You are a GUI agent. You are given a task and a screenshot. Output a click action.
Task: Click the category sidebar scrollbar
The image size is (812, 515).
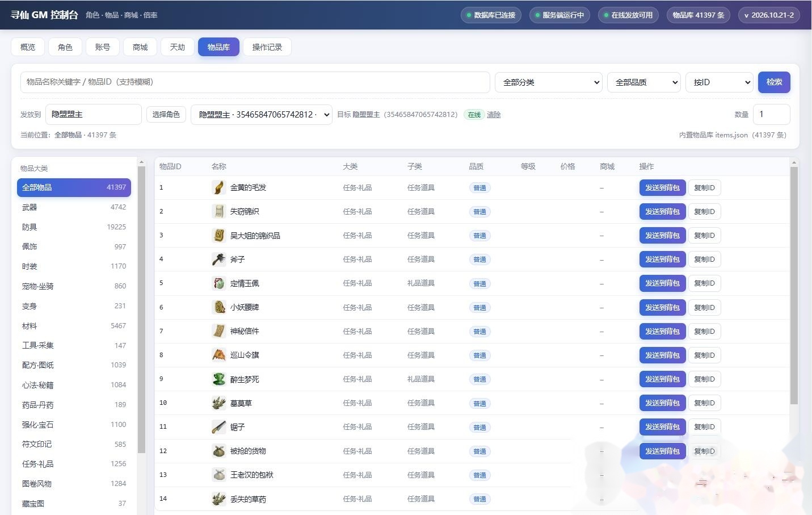[x=141, y=309]
